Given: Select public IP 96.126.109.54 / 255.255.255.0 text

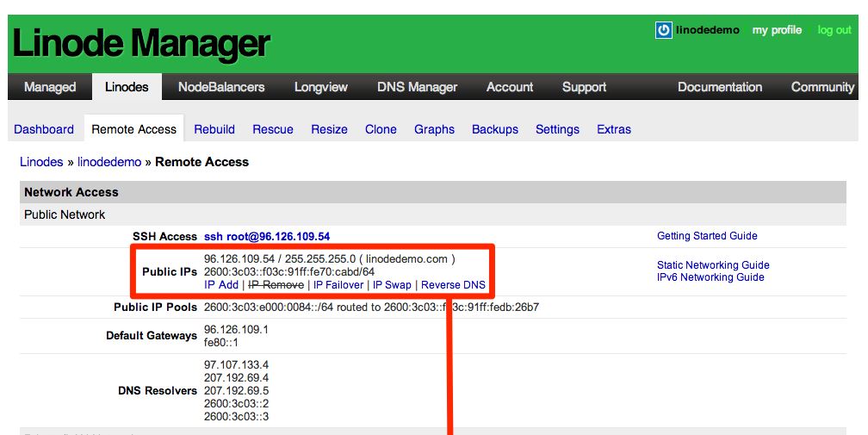Looking at the screenshot, I should click(280, 259).
